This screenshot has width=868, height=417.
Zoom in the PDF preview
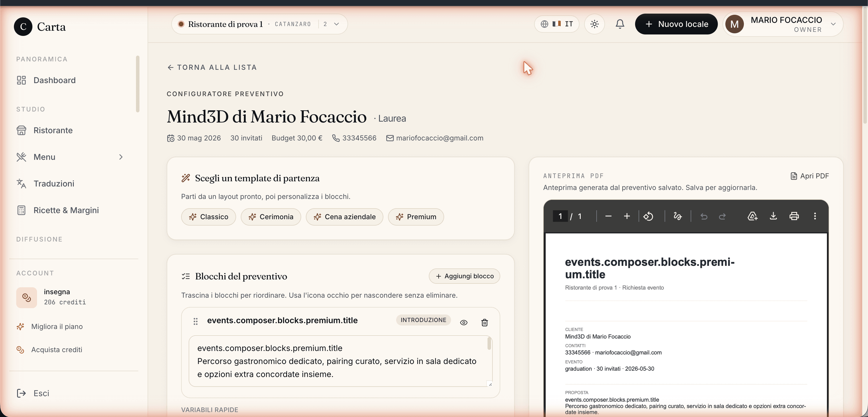627,216
